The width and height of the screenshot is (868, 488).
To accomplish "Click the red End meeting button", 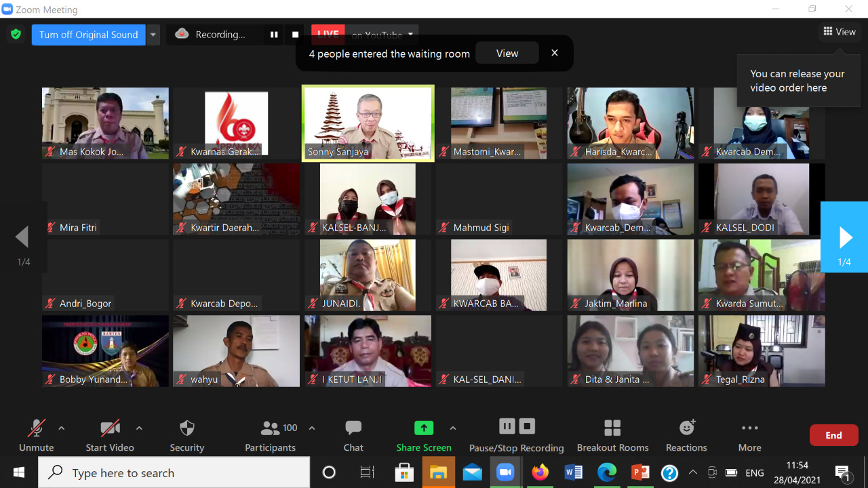I will pyautogui.click(x=833, y=435).
